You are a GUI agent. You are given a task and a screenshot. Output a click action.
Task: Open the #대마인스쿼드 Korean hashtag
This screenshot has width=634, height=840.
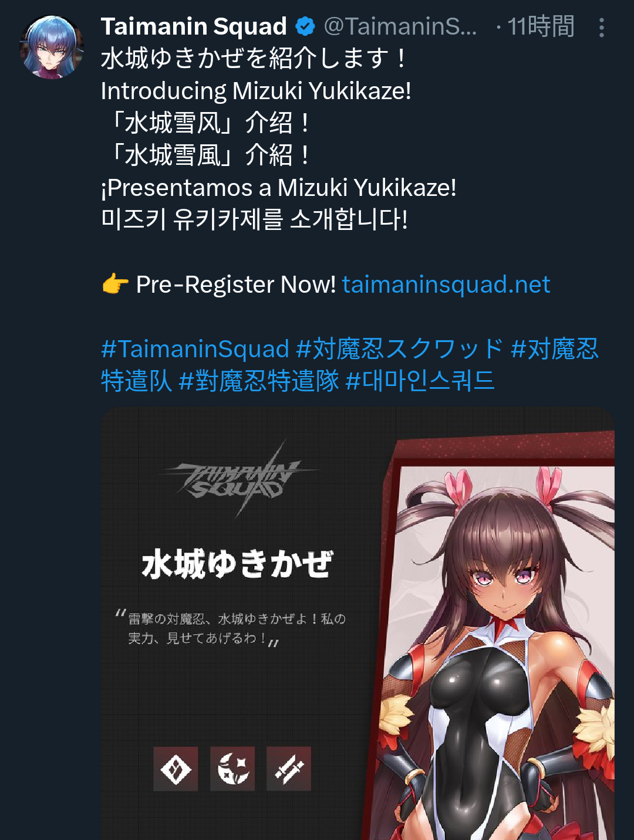click(x=420, y=381)
